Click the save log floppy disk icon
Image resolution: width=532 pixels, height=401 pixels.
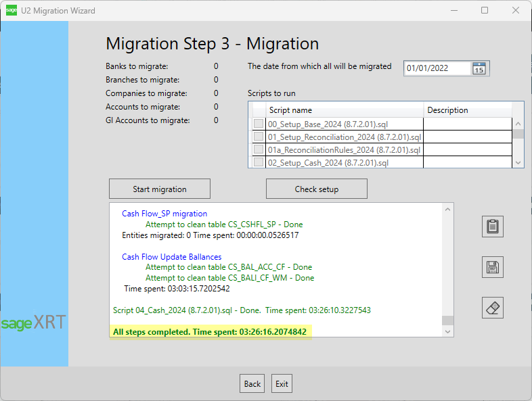(493, 267)
